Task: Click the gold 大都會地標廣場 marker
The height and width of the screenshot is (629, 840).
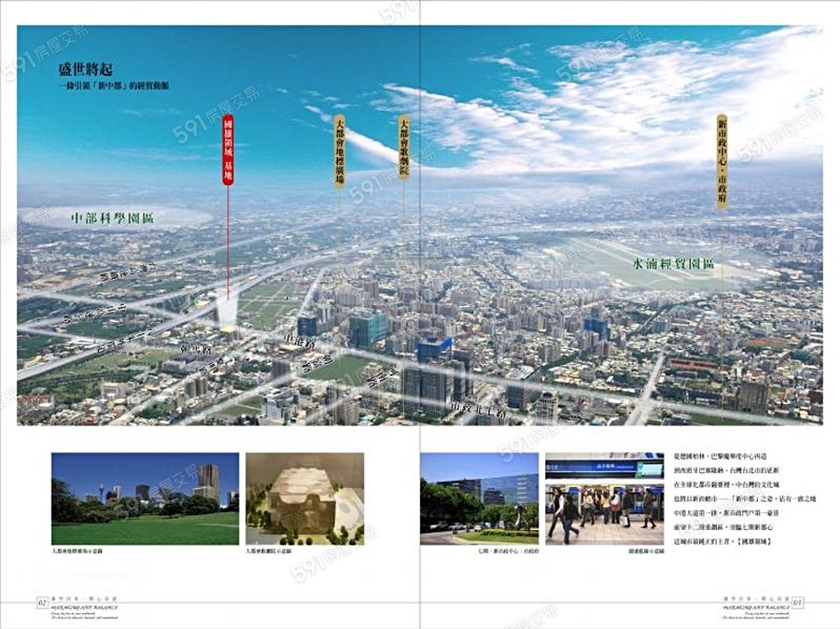Action: [340, 151]
